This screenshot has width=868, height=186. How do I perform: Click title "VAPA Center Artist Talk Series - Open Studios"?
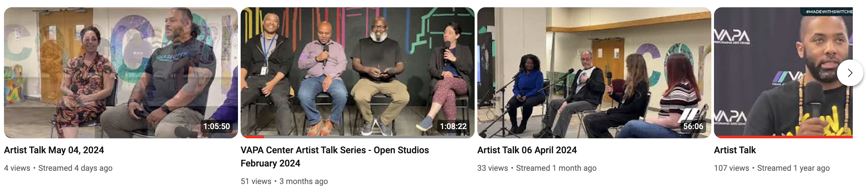pos(335,150)
